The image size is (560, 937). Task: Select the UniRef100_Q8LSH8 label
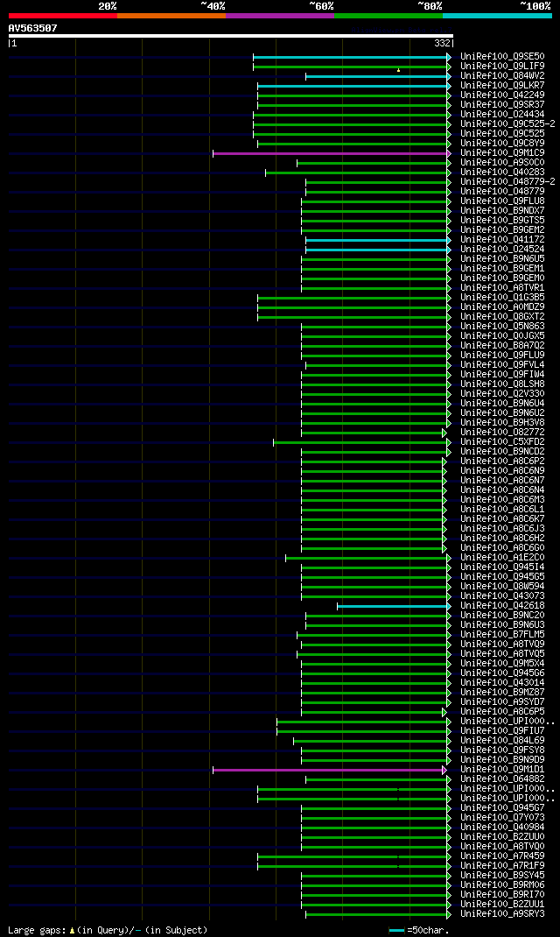502,384
